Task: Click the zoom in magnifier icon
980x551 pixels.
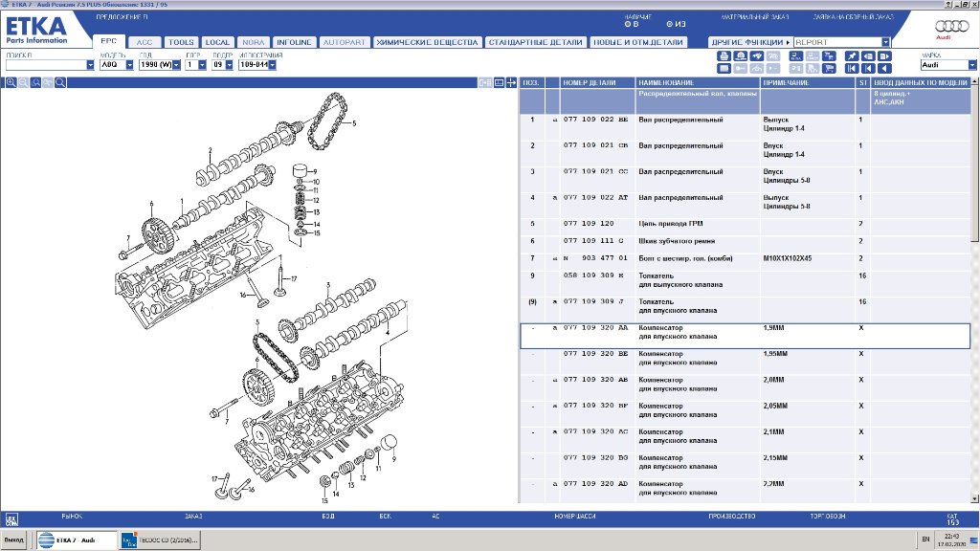Action: click(x=11, y=83)
